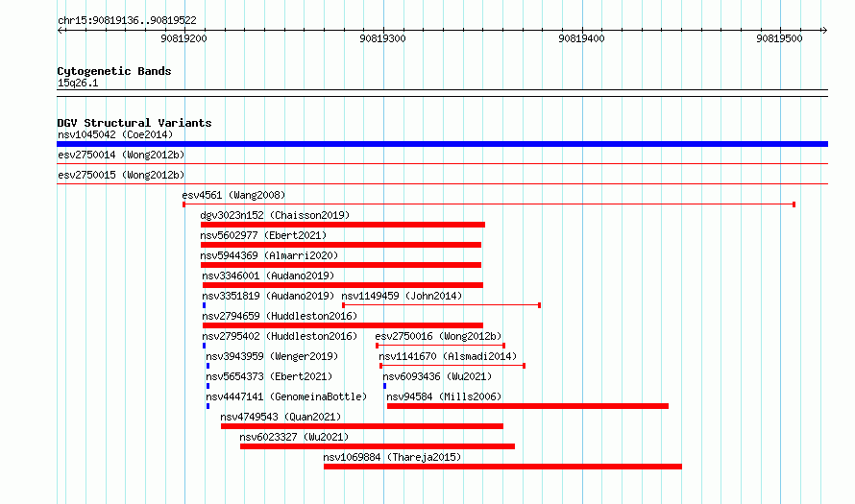The height and width of the screenshot is (504, 855).
Task: Open the nsv6023327 (Wu2021) label
Action: click(294, 437)
